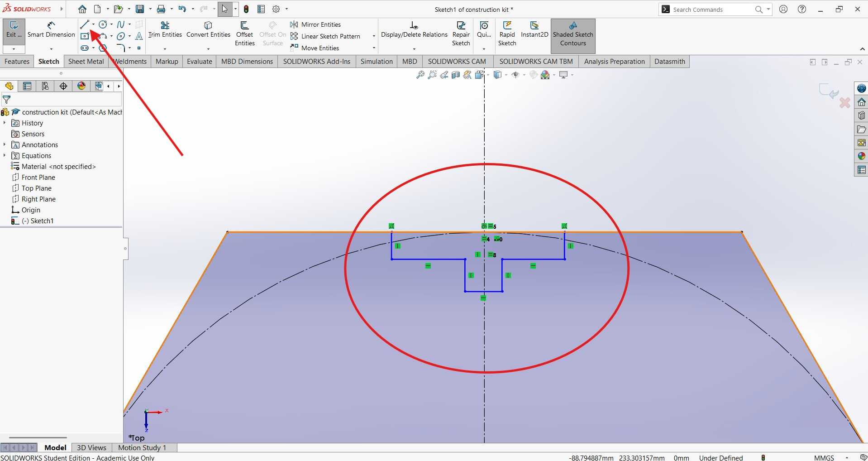Click the Quick Snaps button
The width and height of the screenshot is (868, 461).
(484, 30)
